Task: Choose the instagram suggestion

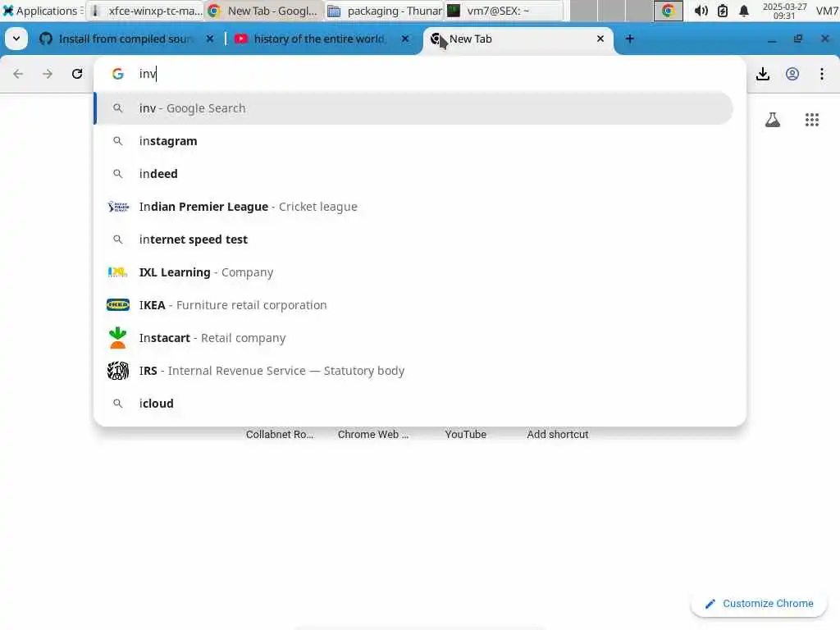Action: (x=413, y=141)
